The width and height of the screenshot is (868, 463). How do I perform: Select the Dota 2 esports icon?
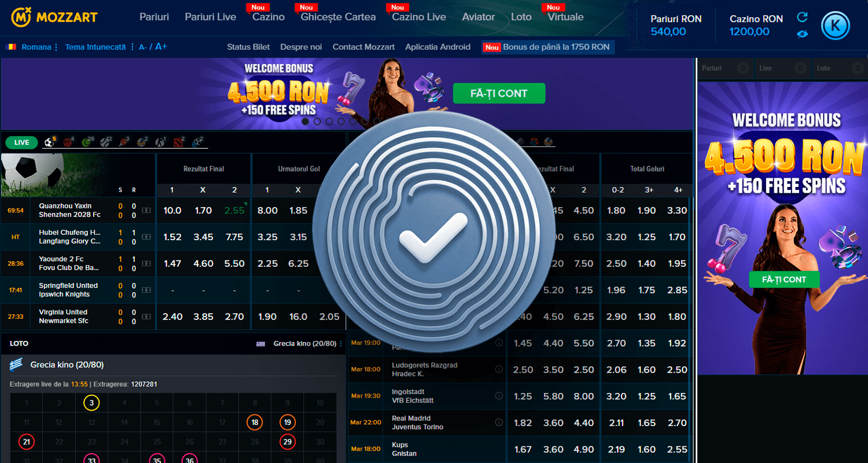tap(178, 142)
